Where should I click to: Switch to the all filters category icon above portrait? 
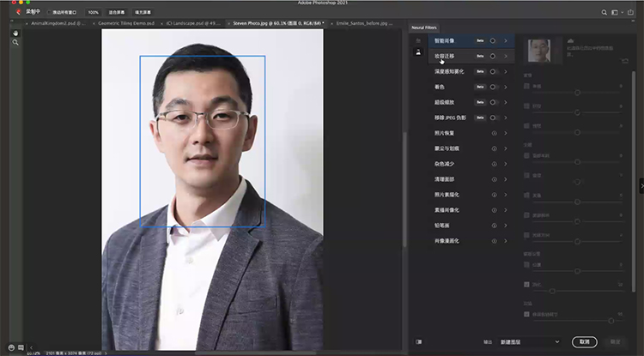pos(418,40)
